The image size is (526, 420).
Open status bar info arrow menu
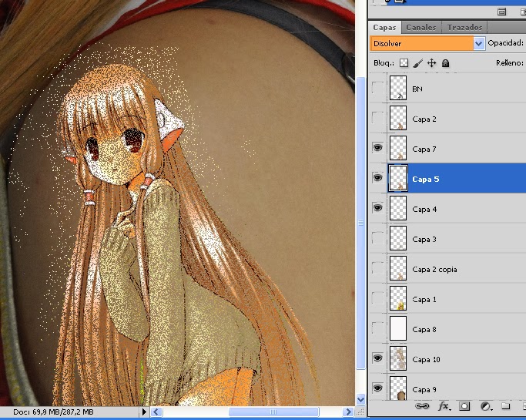click(144, 412)
